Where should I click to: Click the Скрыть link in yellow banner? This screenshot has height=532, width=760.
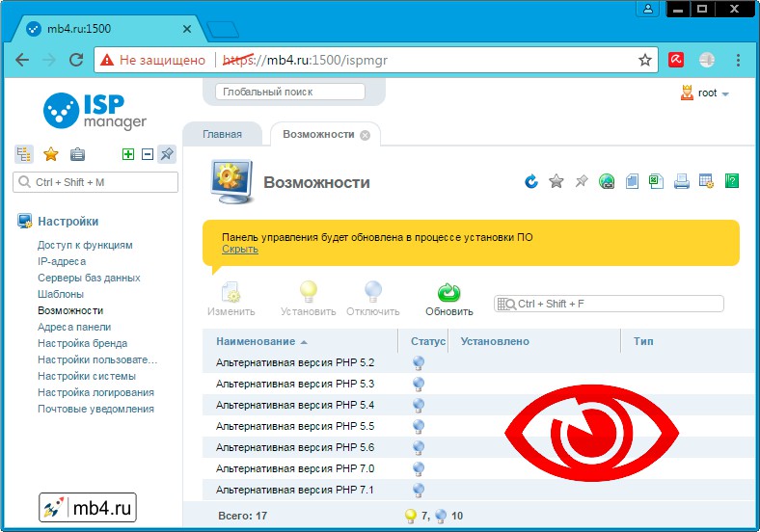click(239, 249)
